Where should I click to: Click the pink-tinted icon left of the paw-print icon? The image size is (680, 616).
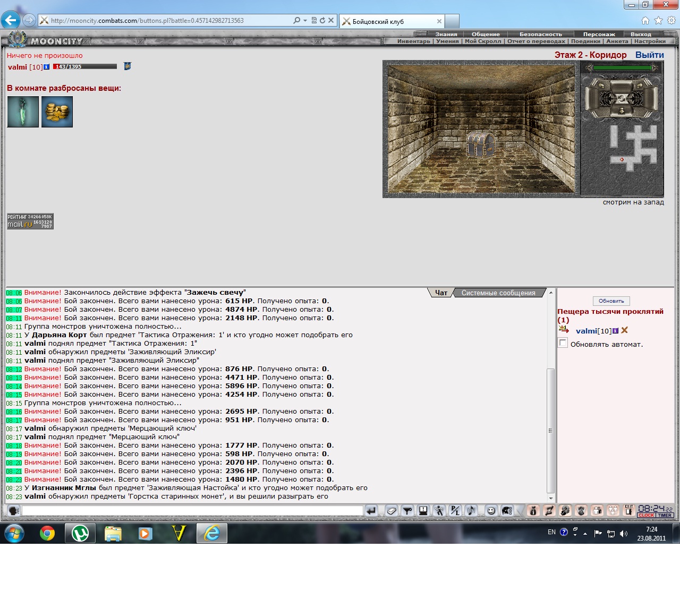597,511
